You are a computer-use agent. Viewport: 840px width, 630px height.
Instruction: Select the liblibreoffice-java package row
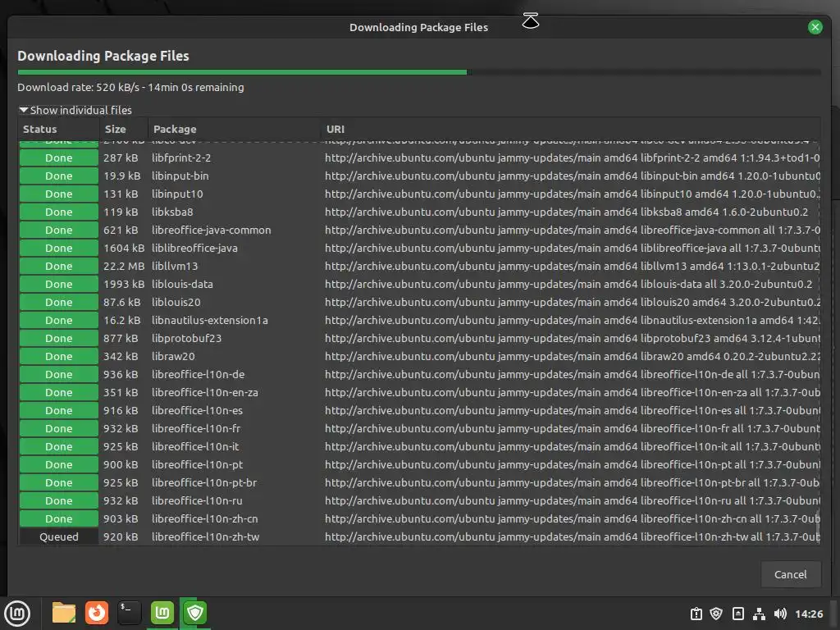coord(419,248)
